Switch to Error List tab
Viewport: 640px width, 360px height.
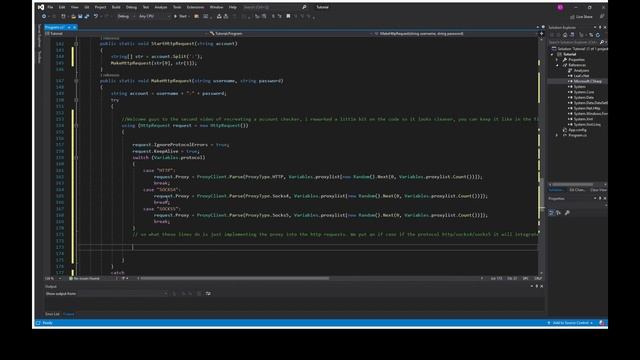(52, 314)
